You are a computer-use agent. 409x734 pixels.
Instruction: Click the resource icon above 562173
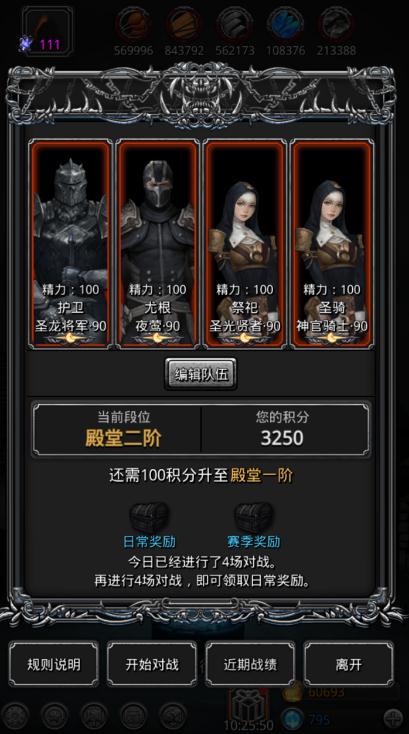(234, 24)
